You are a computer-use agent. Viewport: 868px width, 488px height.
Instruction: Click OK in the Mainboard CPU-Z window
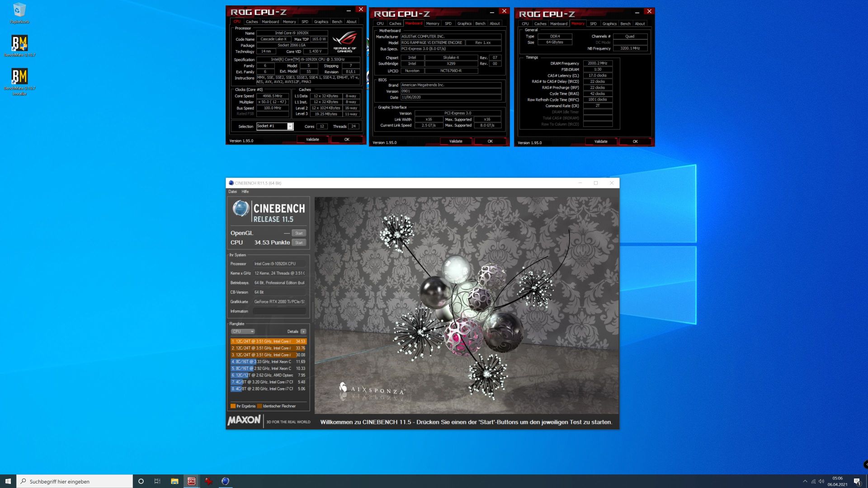click(490, 141)
